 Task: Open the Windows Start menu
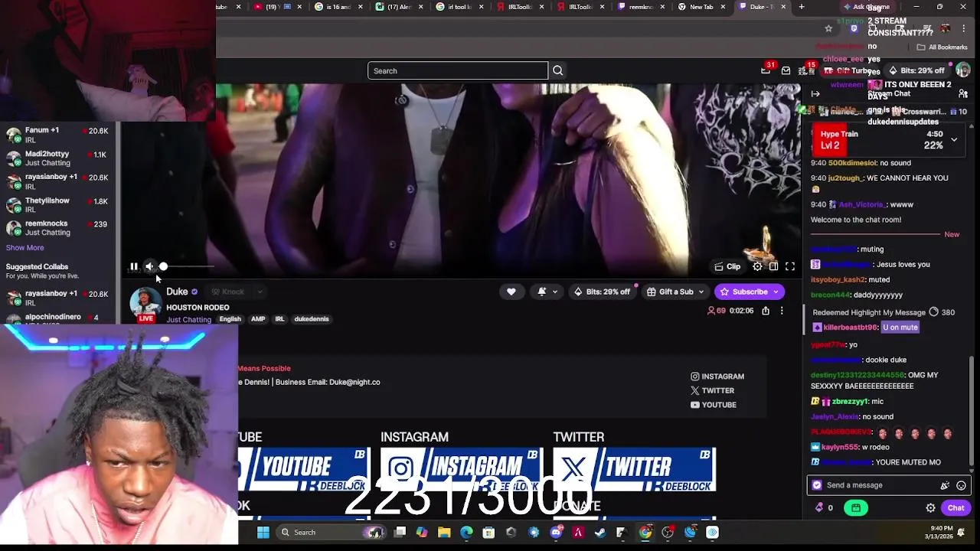263,532
